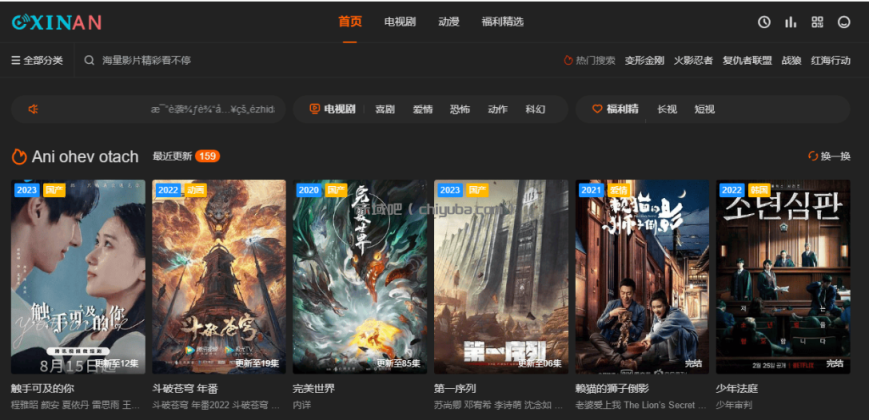The width and height of the screenshot is (869, 420).
Task: Click the XINAN site logo
Action: tap(57, 22)
